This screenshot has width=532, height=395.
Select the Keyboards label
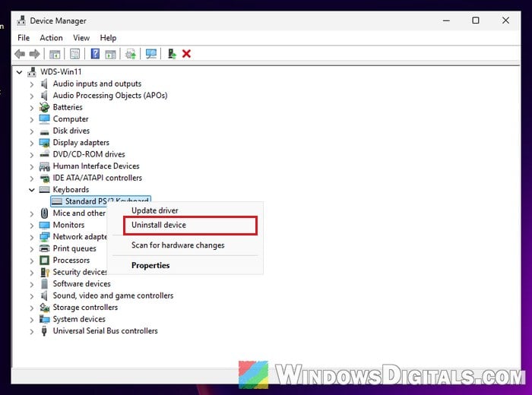coord(71,190)
